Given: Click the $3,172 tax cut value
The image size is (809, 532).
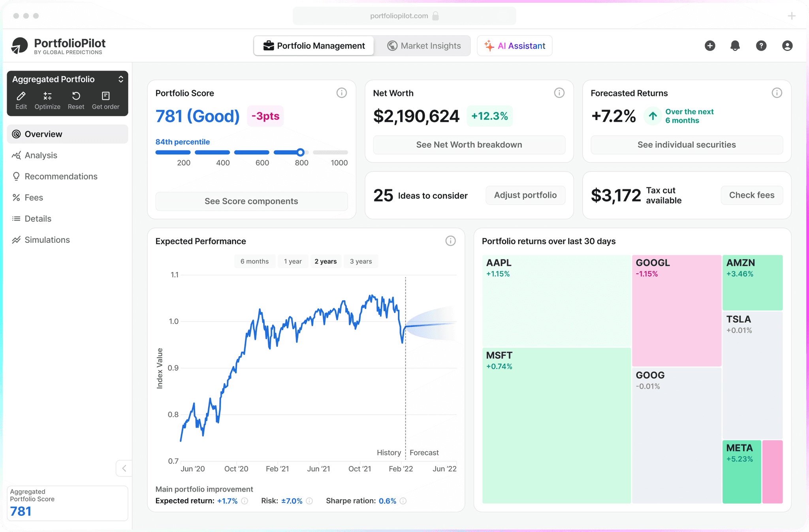Looking at the screenshot, I should click(x=616, y=196).
